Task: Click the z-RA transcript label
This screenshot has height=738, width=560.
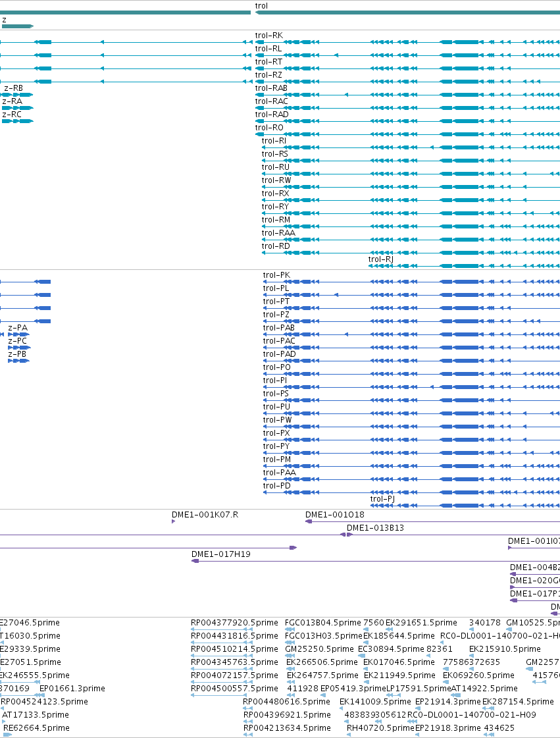Action: coord(13,101)
